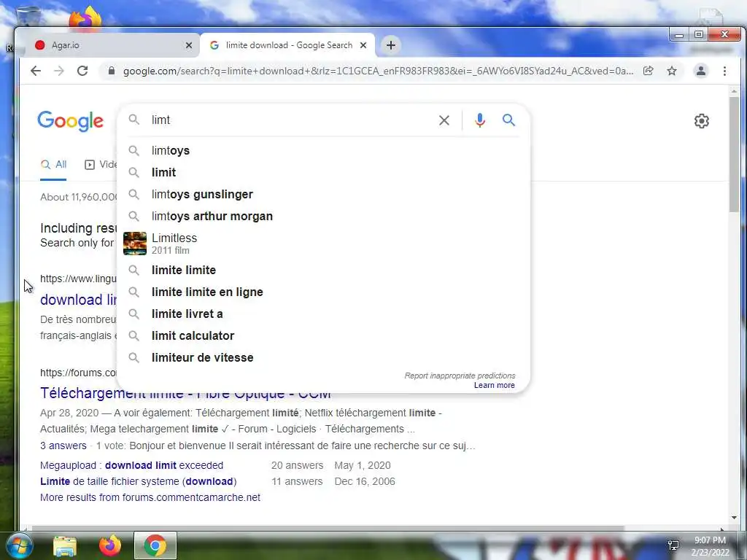The width and height of the screenshot is (747, 560).
Task: Start voice search with the microphone
Action: coord(480,120)
